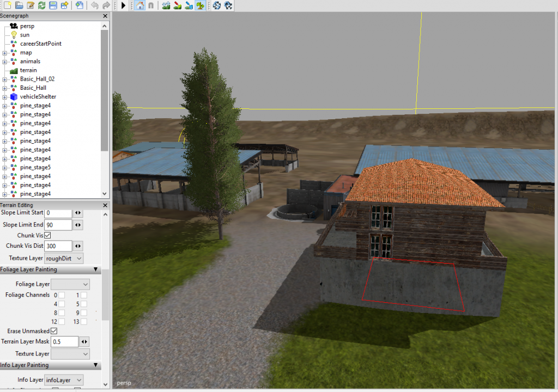Toggle the house navigation icon

coord(140,5)
